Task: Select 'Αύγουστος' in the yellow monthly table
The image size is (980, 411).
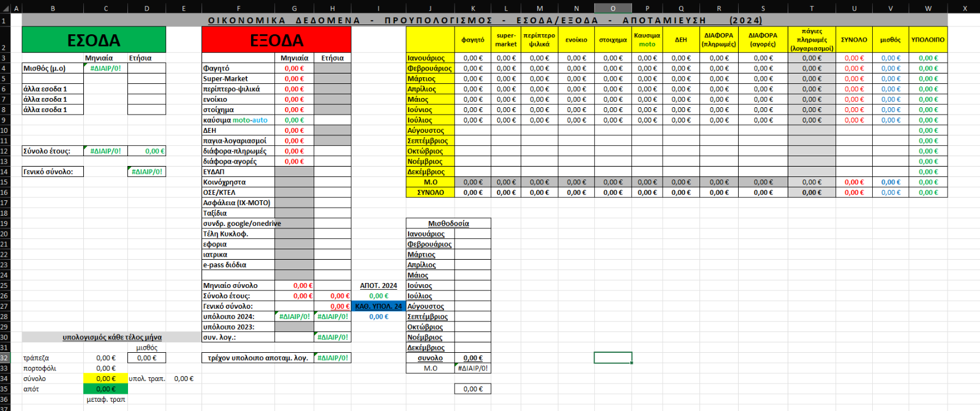Action: coord(430,130)
